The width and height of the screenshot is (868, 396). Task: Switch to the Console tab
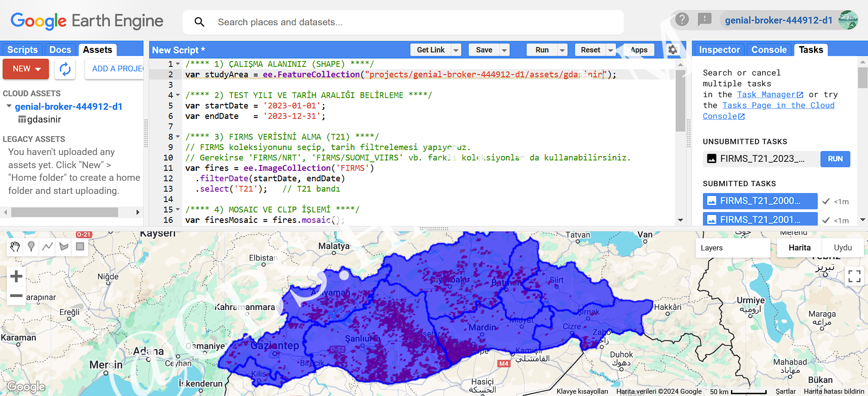pos(769,50)
